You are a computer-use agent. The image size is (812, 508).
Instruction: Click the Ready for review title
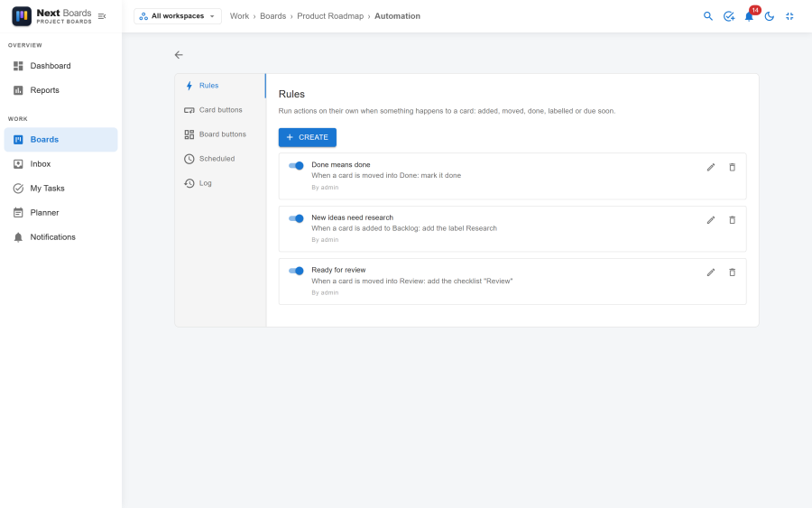(338, 270)
